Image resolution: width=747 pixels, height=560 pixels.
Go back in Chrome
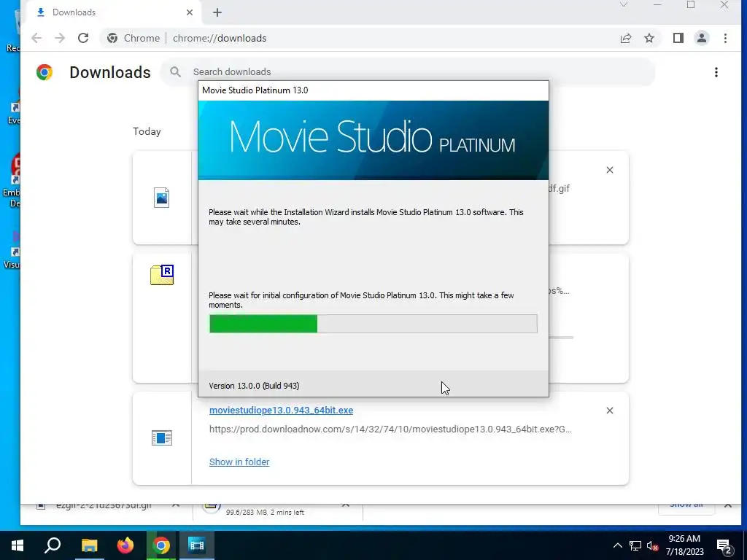36,38
